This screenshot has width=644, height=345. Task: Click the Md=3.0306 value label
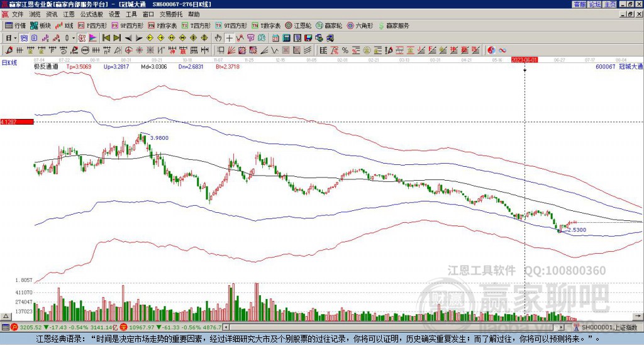point(154,66)
